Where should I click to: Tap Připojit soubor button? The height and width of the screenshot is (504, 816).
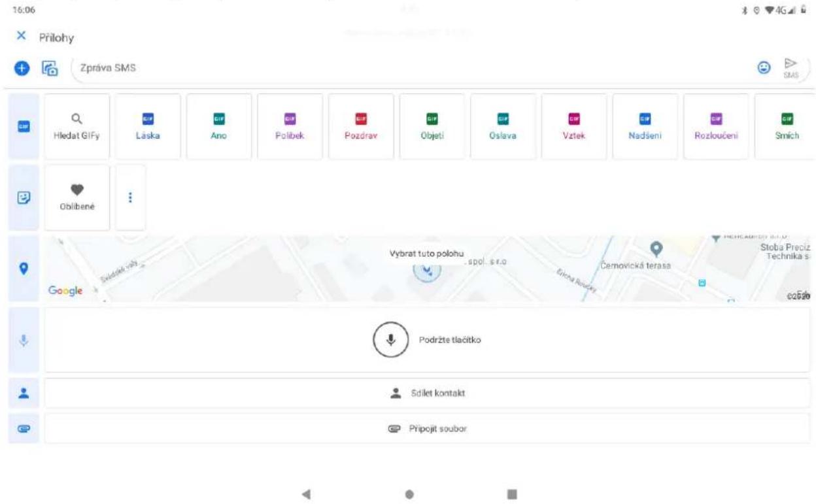[427, 428]
